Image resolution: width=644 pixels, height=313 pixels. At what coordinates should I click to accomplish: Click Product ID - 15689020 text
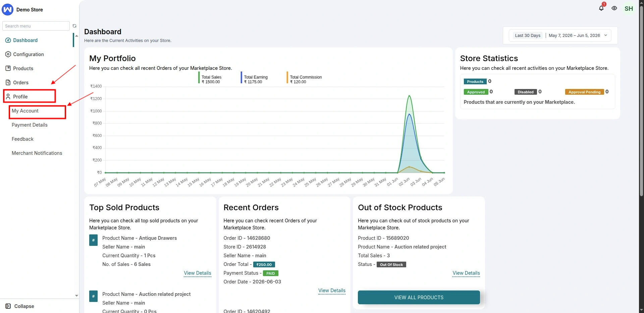point(383,238)
